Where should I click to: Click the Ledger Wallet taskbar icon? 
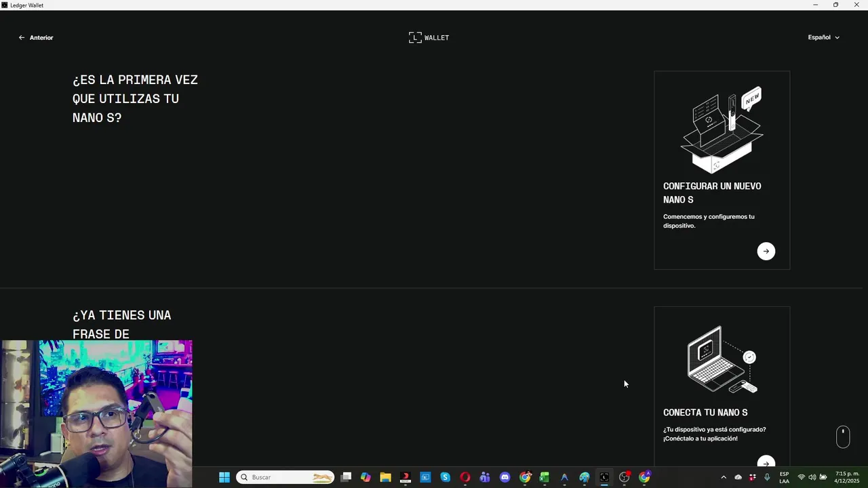pos(604,477)
